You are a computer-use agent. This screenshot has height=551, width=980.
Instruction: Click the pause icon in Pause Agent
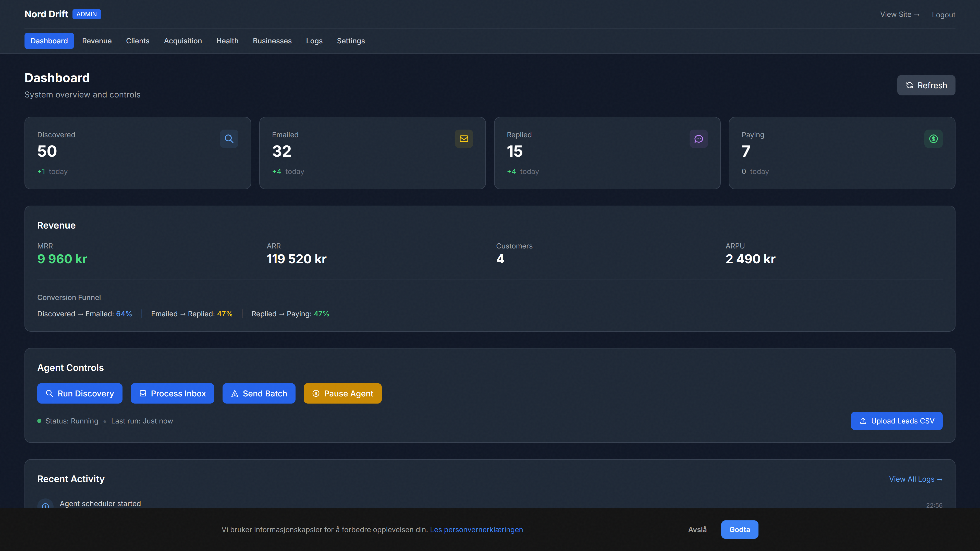coord(316,394)
